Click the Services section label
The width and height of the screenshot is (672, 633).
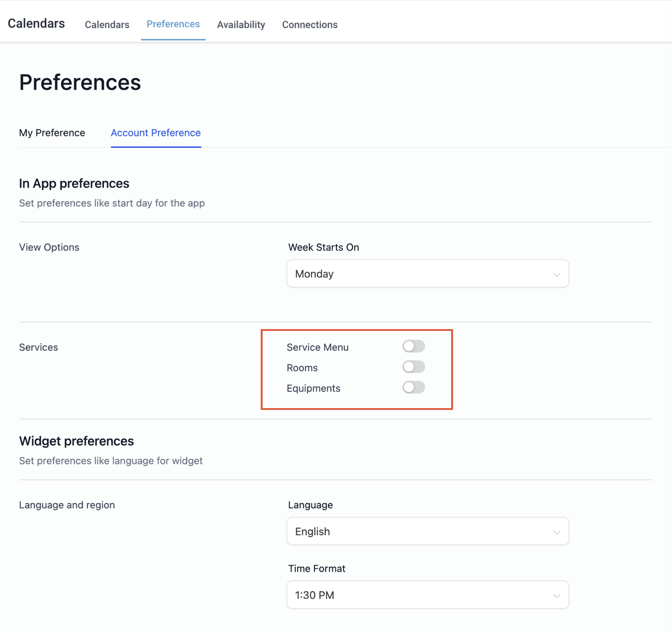tap(39, 347)
